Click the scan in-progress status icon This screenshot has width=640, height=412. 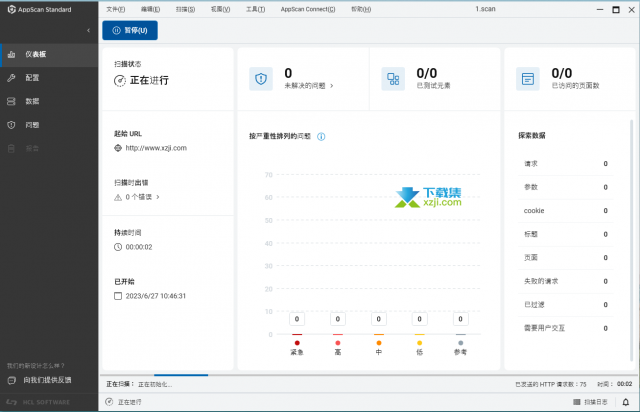(120, 81)
